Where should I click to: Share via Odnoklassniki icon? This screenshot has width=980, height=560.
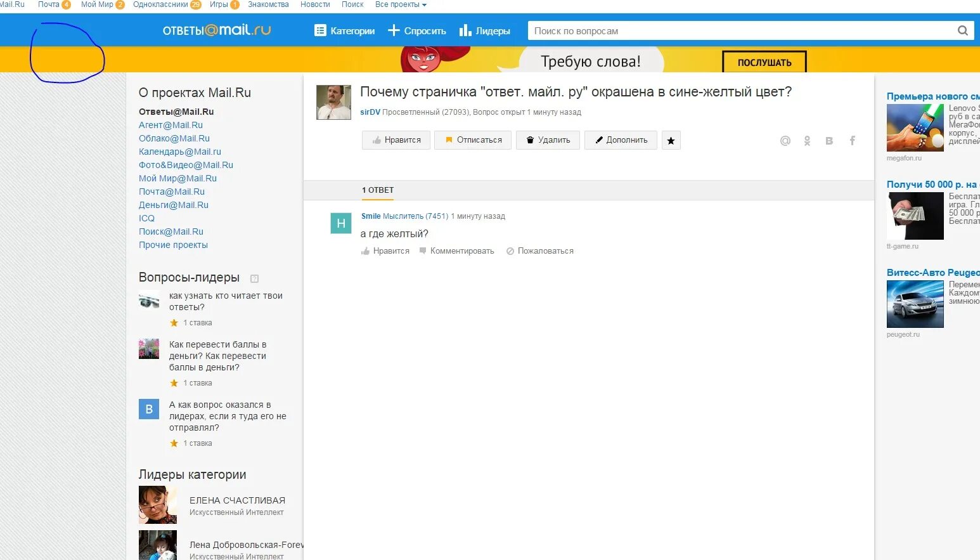(x=807, y=141)
